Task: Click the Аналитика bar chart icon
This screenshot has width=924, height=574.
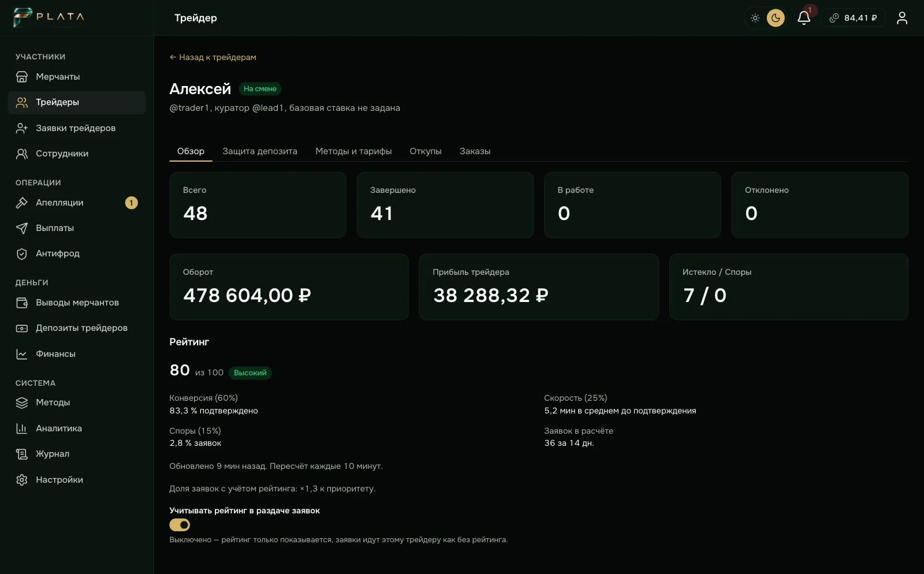Action: coord(22,428)
